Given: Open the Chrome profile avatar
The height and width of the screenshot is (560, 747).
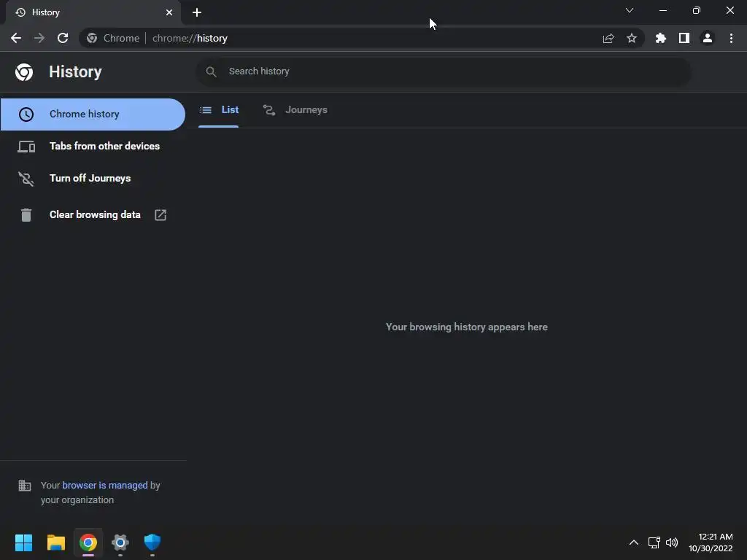Looking at the screenshot, I should [708, 38].
